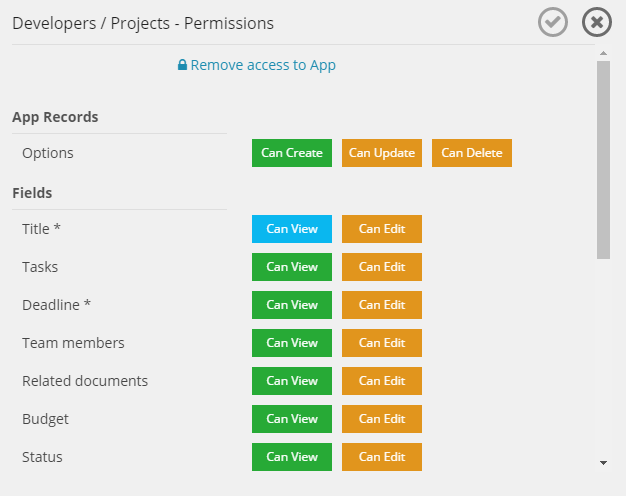Toggle Can View for Title field
The image size is (626, 496).
pyautogui.click(x=291, y=229)
